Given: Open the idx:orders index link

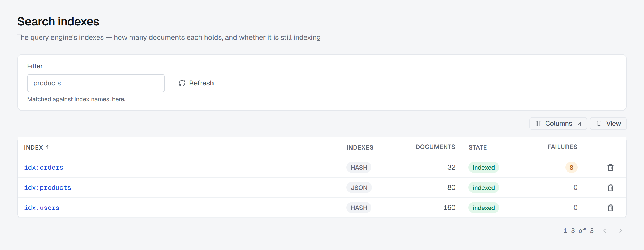Looking at the screenshot, I should coord(44,168).
